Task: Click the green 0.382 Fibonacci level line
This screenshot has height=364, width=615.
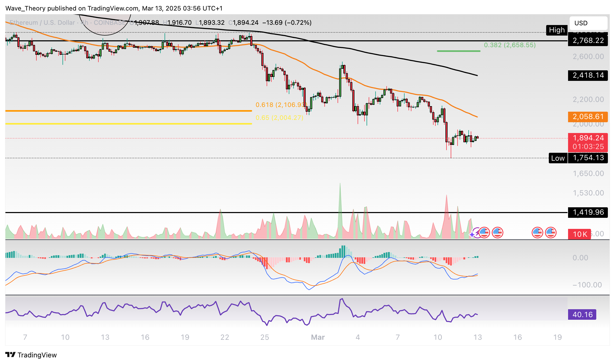Action: (x=458, y=51)
